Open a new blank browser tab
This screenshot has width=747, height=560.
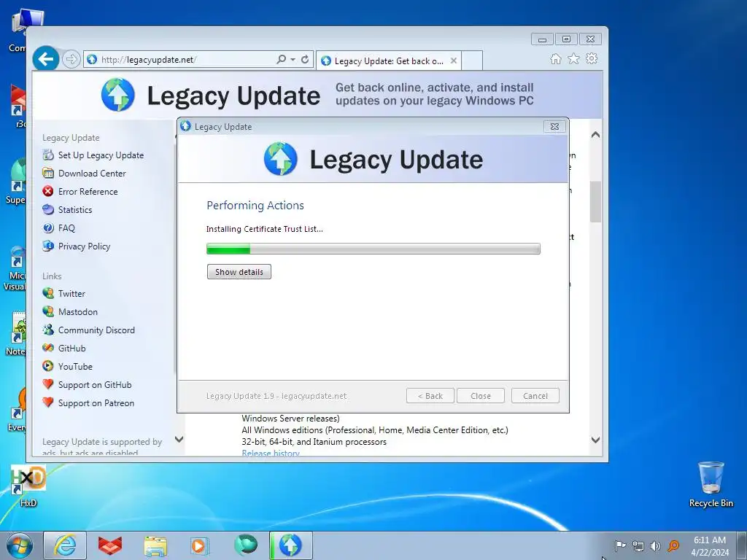[472, 61]
